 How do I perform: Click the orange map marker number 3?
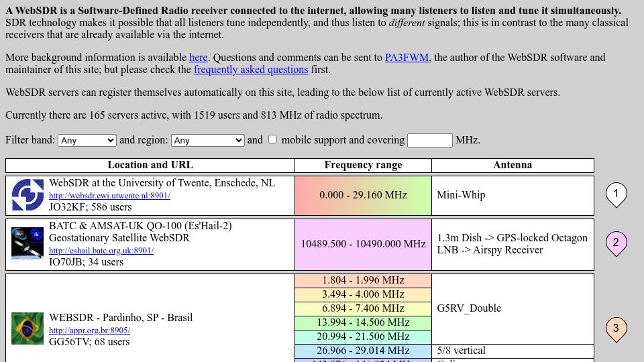click(616, 330)
